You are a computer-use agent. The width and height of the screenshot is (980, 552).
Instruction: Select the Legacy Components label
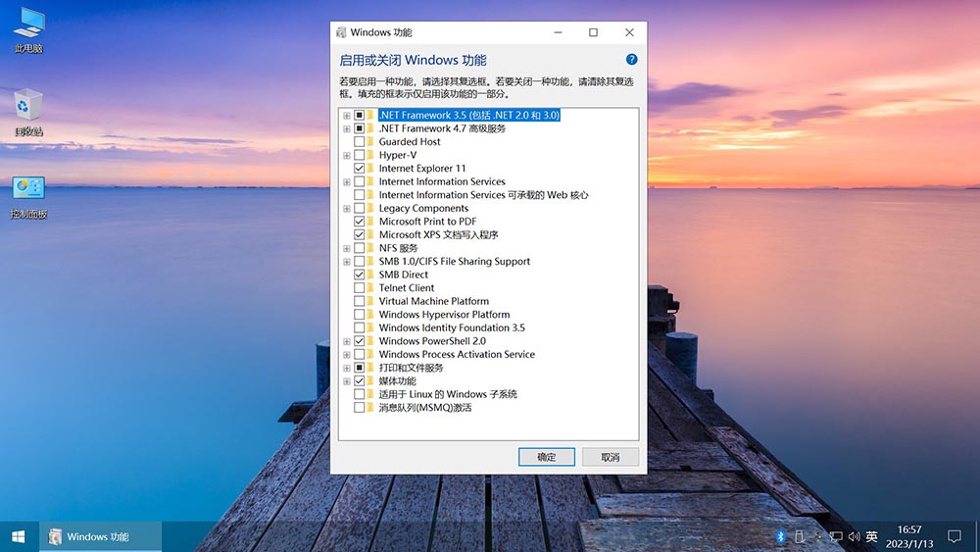[x=423, y=208]
